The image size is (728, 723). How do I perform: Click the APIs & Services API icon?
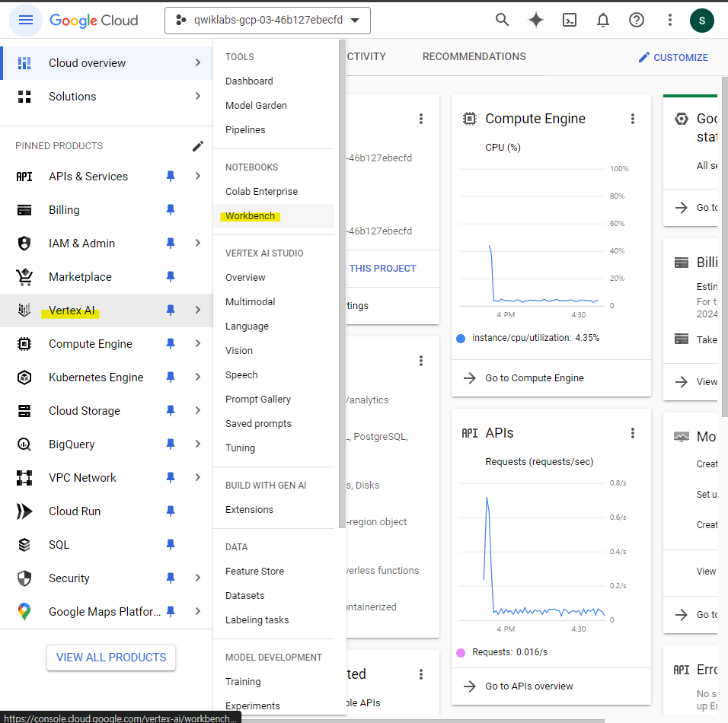(x=24, y=177)
